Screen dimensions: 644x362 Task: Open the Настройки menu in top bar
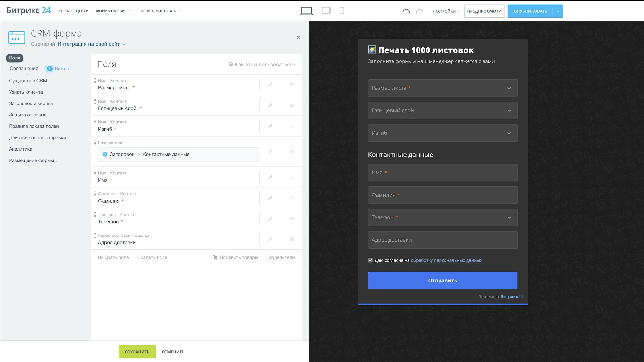[446, 11]
